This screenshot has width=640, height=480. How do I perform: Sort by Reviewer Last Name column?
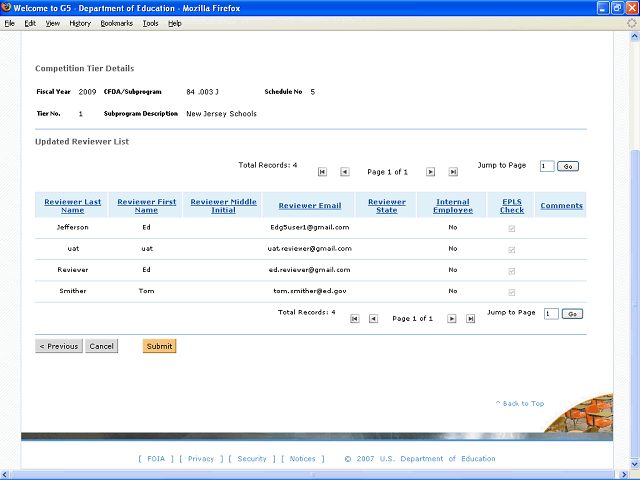tap(72, 206)
